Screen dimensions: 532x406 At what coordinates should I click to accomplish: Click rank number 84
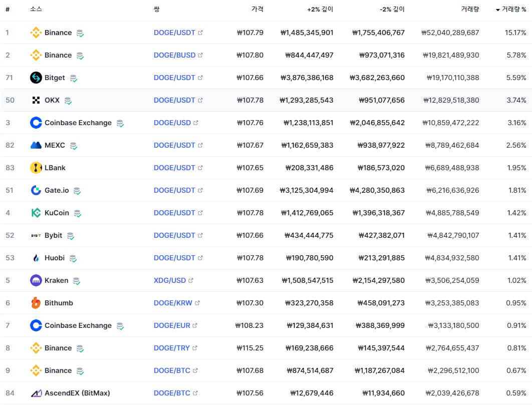click(x=10, y=393)
